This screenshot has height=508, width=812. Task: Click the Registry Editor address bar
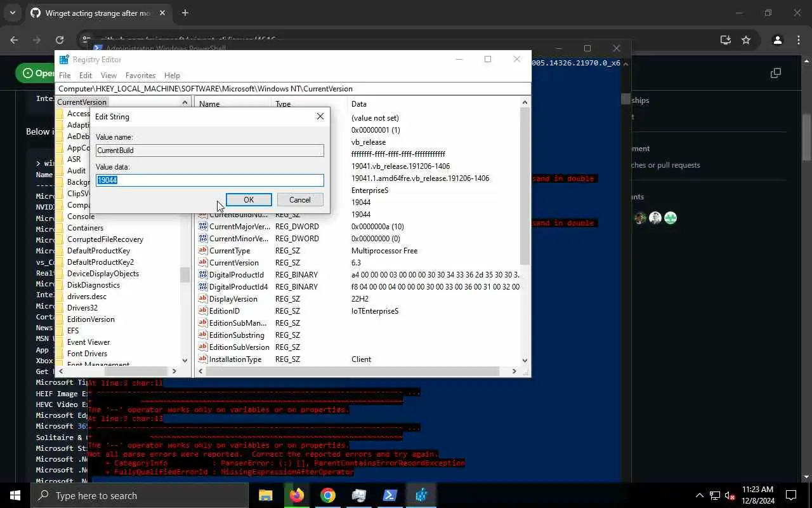point(293,89)
